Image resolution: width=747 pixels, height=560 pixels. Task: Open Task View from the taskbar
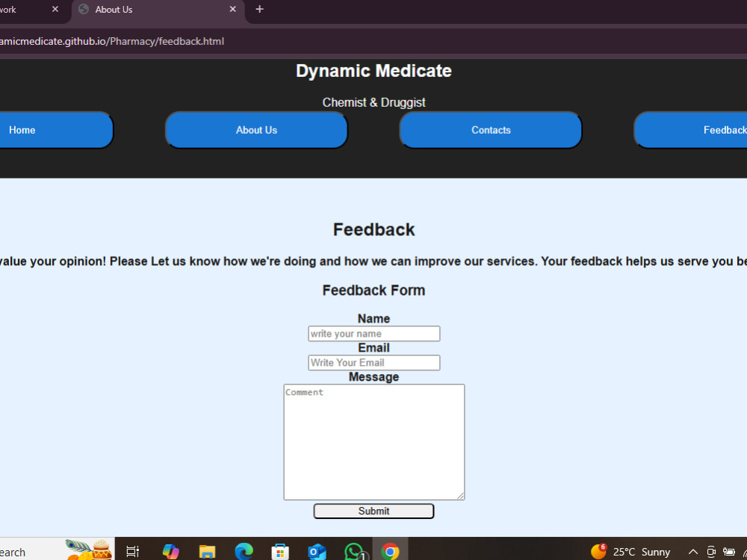pyautogui.click(x=132, y=552)
